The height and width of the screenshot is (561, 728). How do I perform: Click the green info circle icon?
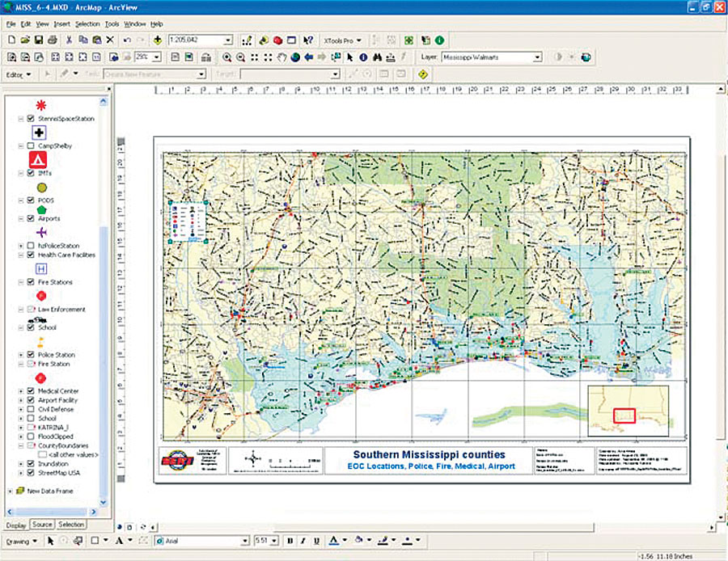tap(439, 40)
